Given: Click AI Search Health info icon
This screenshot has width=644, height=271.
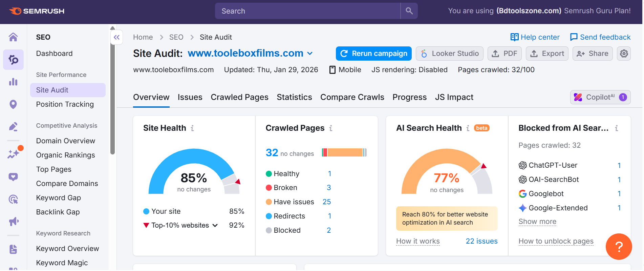Looking at the screenshot, I should [468, 128].
